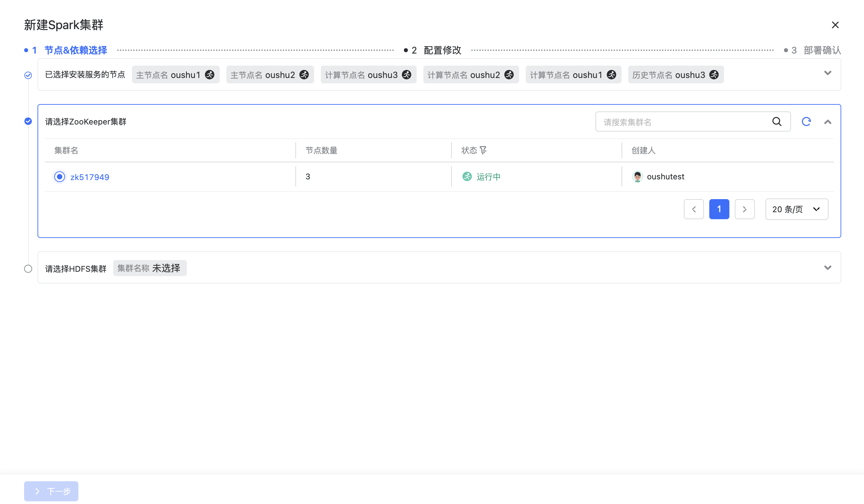Click the 计算节点名 oushu3 tag
This screenshot has height=504, width=864.
tap(369, 75)
